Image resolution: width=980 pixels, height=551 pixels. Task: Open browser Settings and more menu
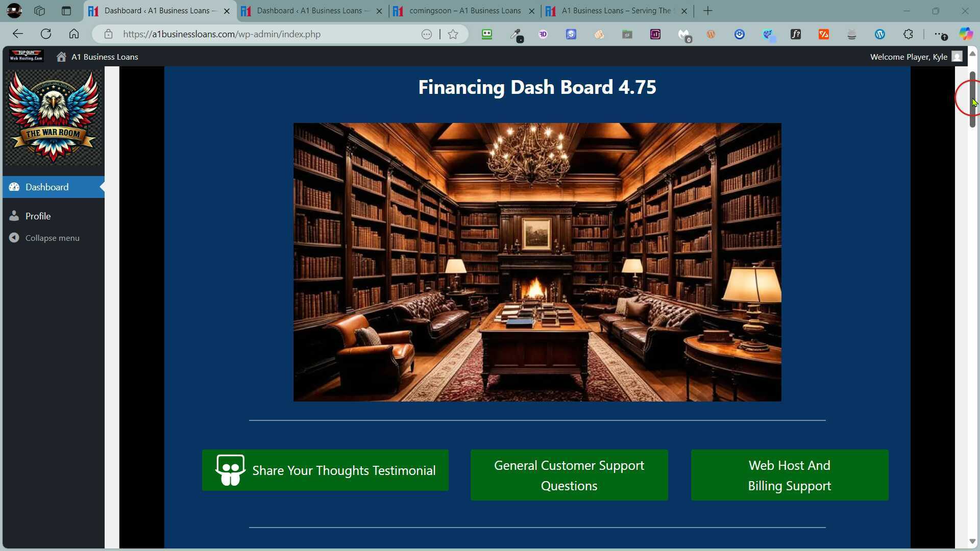point(939,34)
